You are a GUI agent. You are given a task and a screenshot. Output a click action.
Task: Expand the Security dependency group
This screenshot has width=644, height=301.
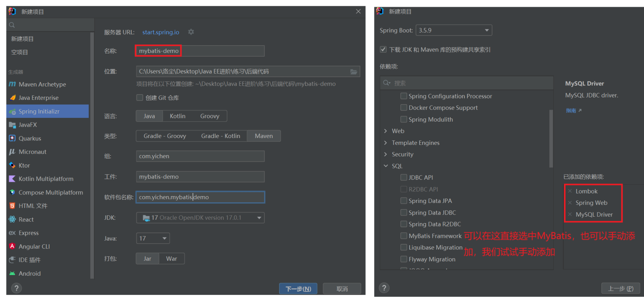[x=385, y=154]
